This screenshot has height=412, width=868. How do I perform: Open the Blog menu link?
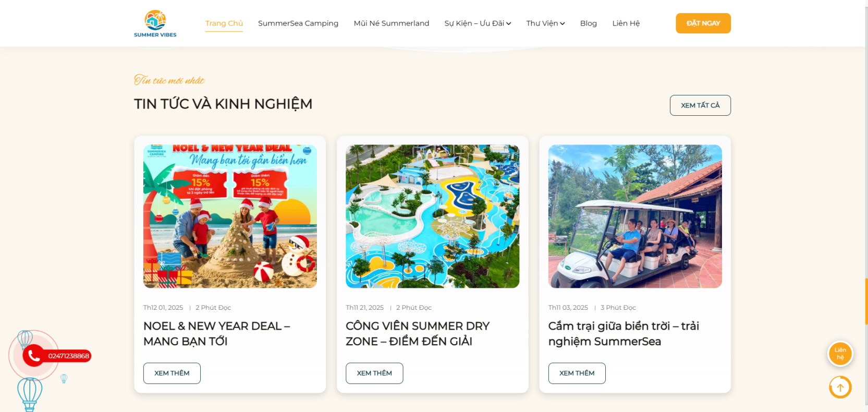(589, 23)
